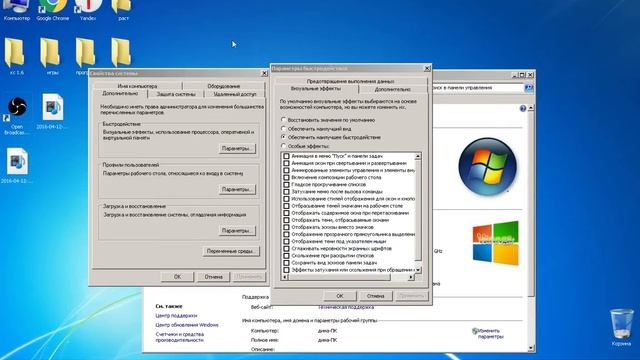Open the Центр обновления Windows link
The height and width of the screenshot is (360, 640).
187,325
